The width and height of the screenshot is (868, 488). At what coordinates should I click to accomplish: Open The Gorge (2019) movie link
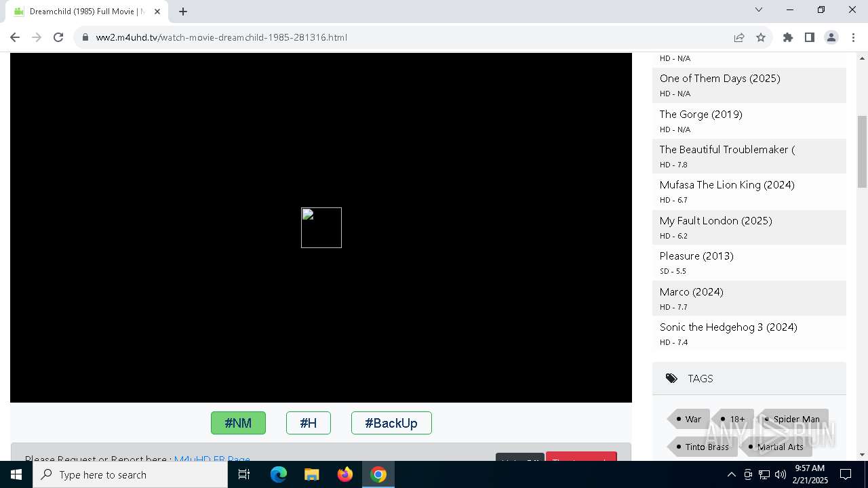tap(701, 115)
